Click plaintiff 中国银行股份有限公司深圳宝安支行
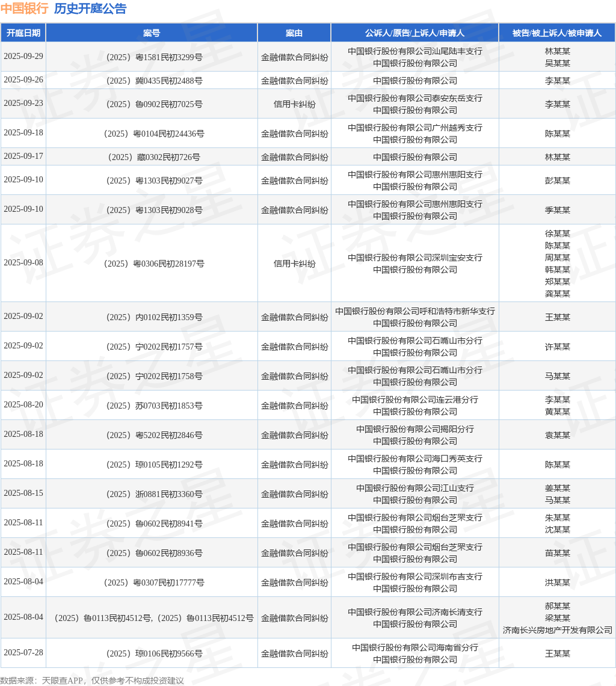 click(414, 258)
